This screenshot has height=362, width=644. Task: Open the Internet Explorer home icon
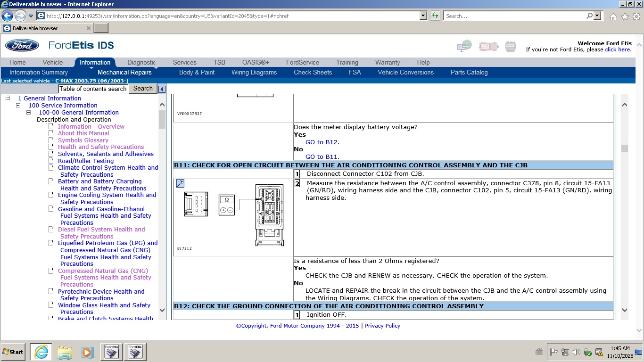(x=613, y=16)
